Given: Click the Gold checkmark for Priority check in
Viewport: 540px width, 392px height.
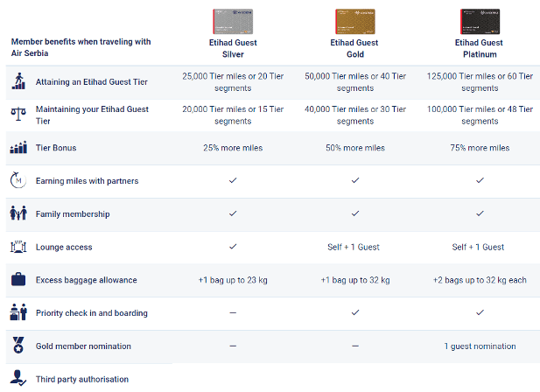Looking at the screenshot, I should [355, 312].
